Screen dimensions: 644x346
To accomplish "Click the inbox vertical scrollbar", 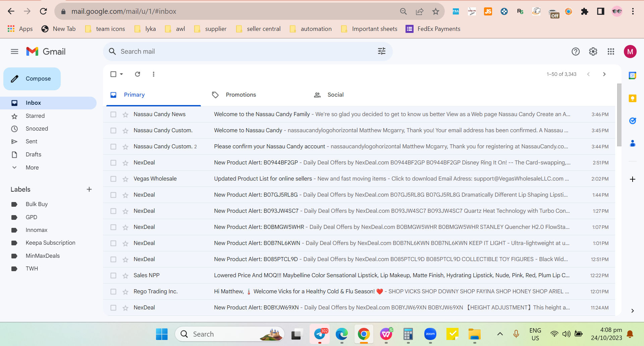I will (x=619, y=115).
